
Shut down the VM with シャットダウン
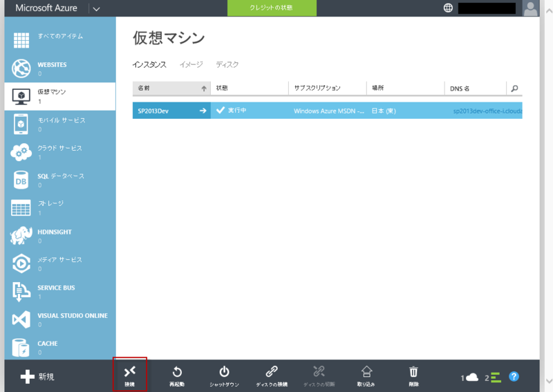pyautogui.click(x=224, y=376)
